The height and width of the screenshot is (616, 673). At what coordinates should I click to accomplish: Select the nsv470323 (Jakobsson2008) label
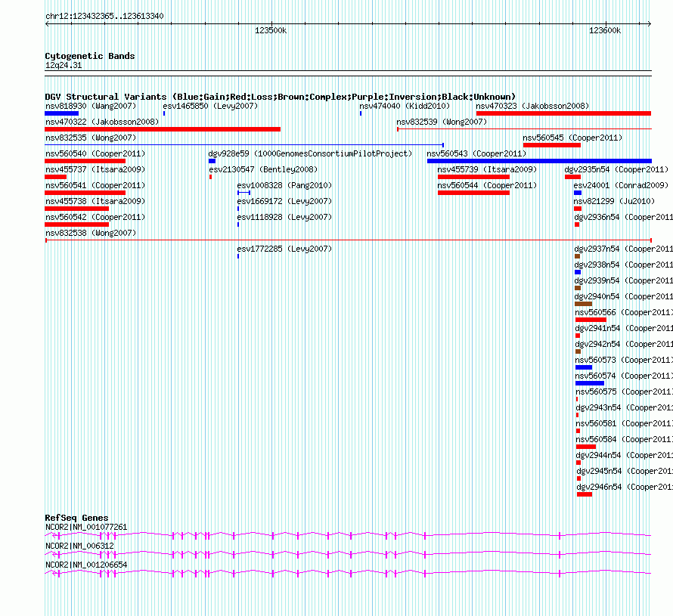pyautogui.click(x=532, y=106)
